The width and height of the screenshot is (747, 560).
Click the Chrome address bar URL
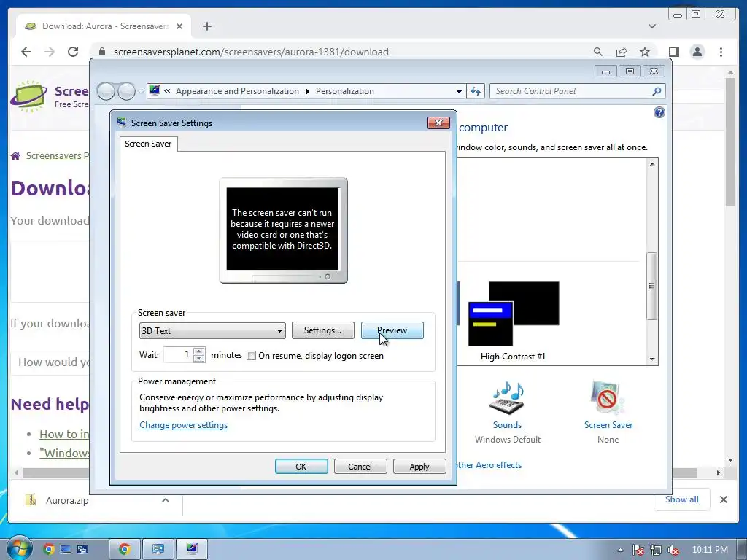point(251,52)
